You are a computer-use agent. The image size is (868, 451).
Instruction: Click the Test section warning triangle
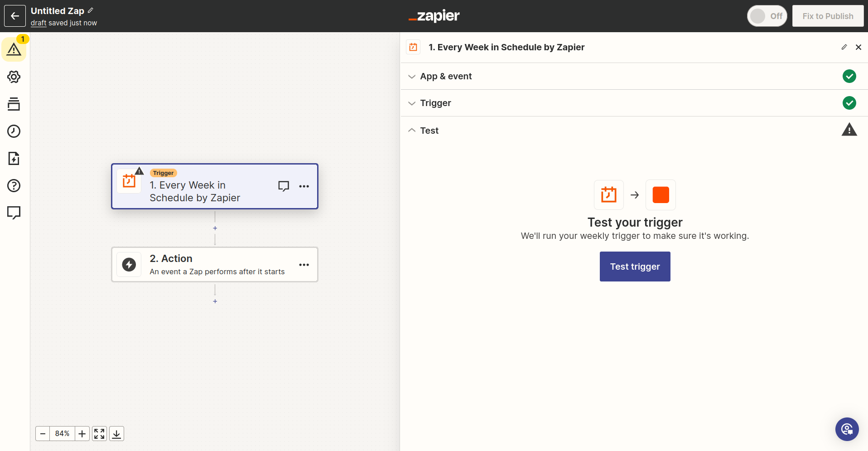[x=849, y=130]
